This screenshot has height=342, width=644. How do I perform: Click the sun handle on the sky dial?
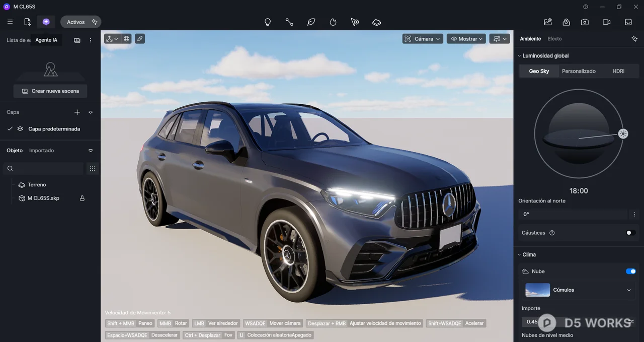[623, 133]
